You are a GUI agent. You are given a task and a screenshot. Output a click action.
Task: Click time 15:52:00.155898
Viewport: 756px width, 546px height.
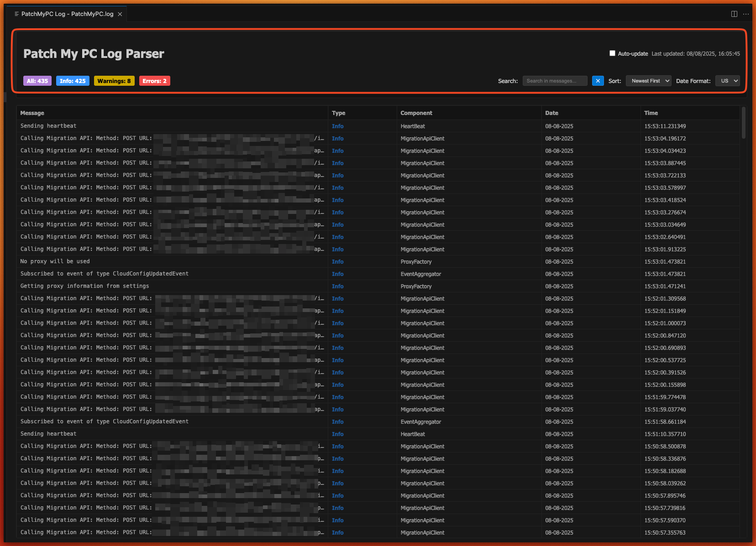click(x=665, y=385)
